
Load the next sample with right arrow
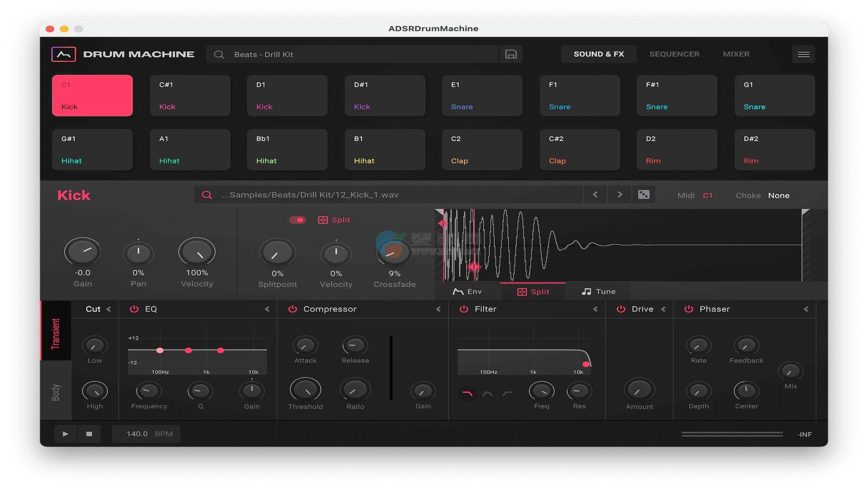619,195
